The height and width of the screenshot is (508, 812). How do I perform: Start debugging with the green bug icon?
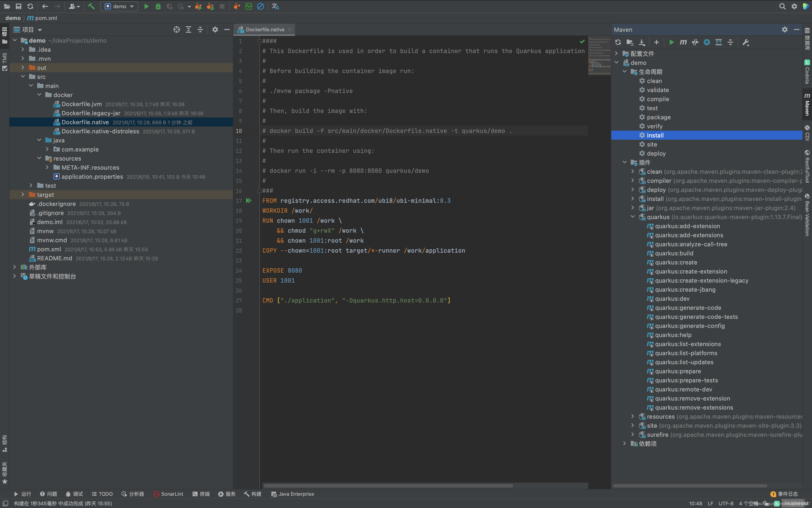(158, 6)
